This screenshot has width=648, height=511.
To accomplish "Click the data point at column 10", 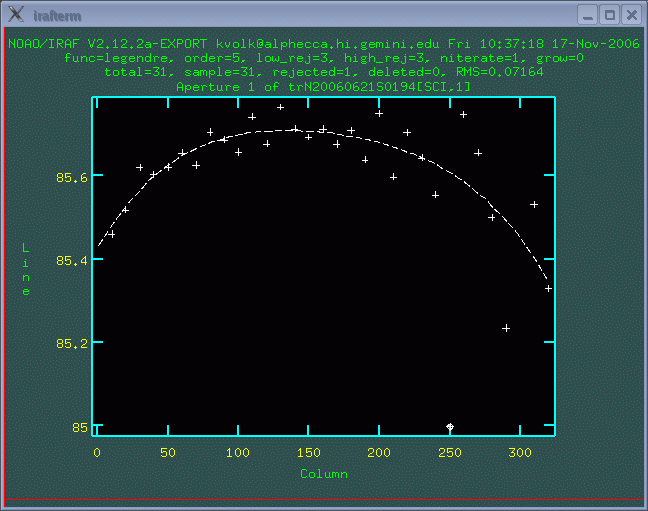I will pos(111,234).
